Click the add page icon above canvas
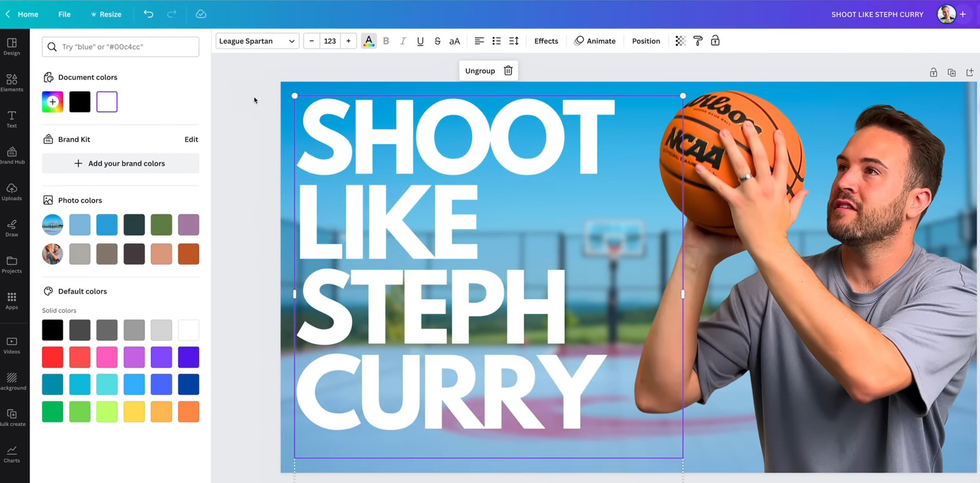The height and width of the screenshot is (483, 980). pyautogui.click(x=970, y=72)
